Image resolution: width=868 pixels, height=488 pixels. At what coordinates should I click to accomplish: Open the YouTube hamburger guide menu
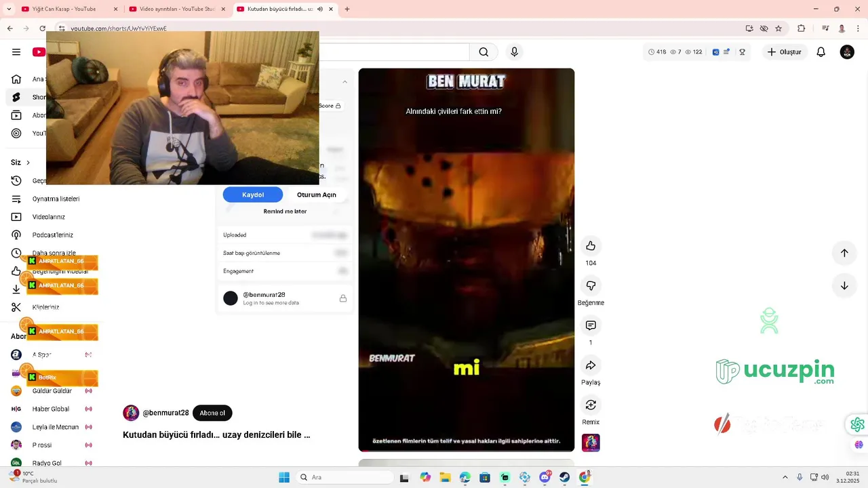(x=16, y=52)
